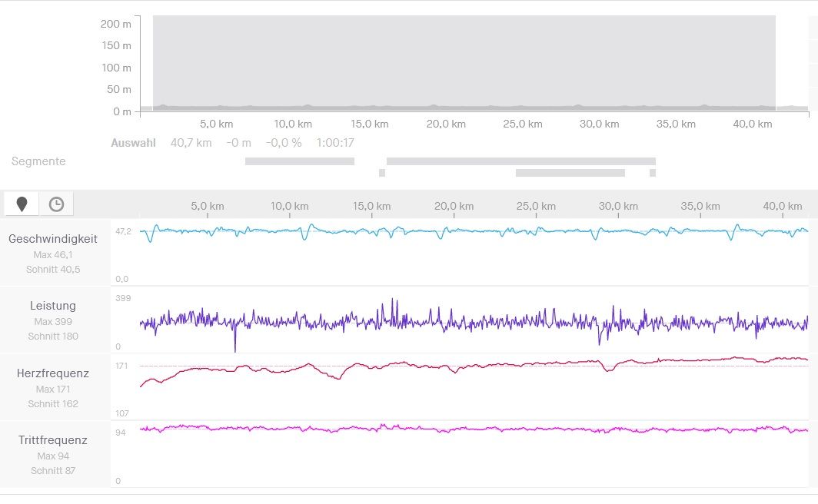Open the Trittfrequenz metric row label
Screen dimensions: 818x504
pos(53,440)
